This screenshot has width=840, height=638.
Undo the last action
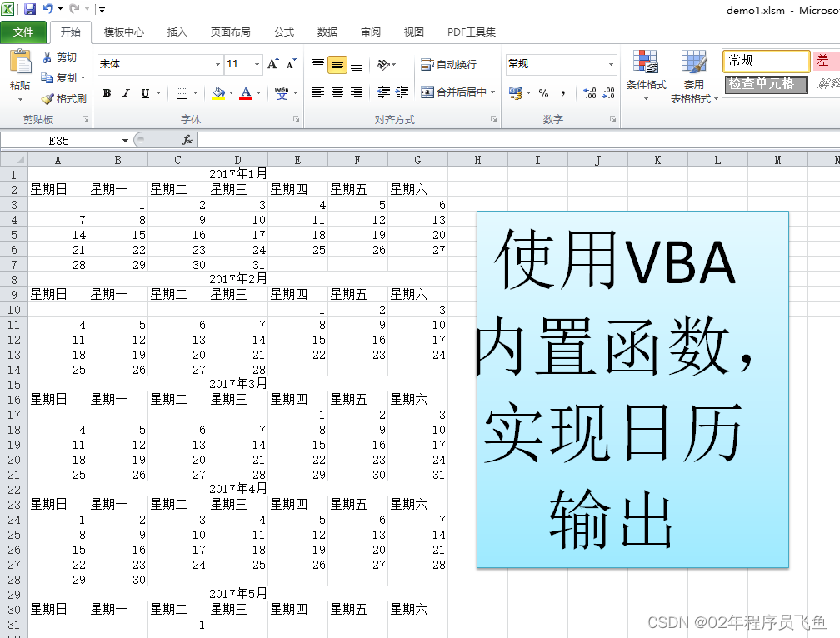(x=48, y=9)
